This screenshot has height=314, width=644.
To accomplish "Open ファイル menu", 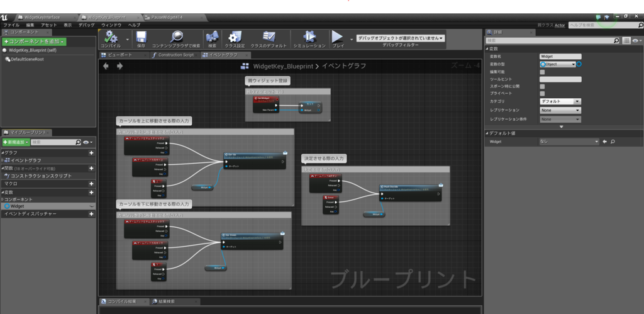I will pyautogui.click(x=11, y=25).
